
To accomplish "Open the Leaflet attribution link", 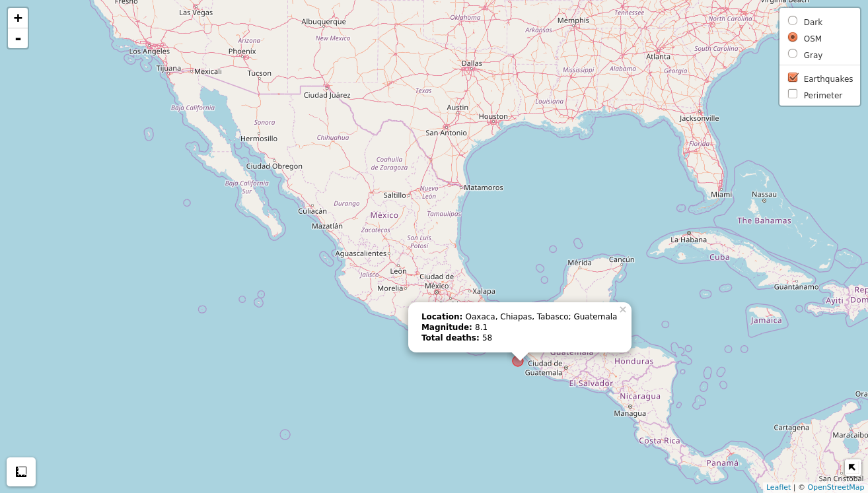I will [x=778, y=487].
